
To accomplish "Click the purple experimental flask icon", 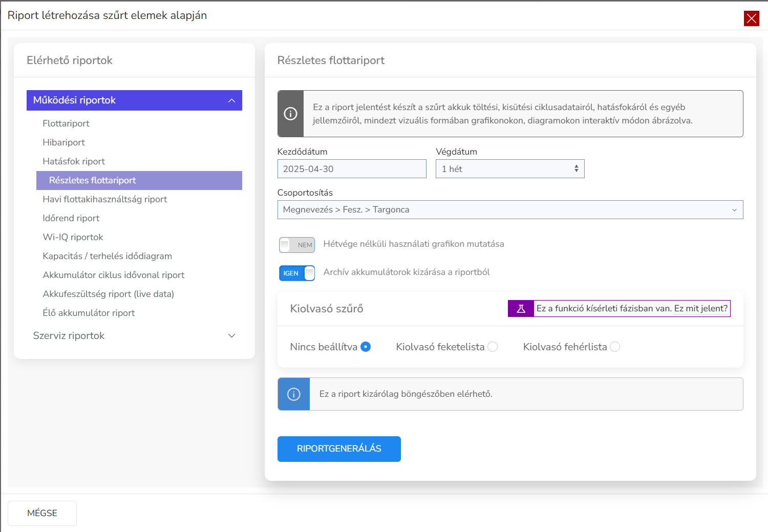I will click(x=521, y=308).
